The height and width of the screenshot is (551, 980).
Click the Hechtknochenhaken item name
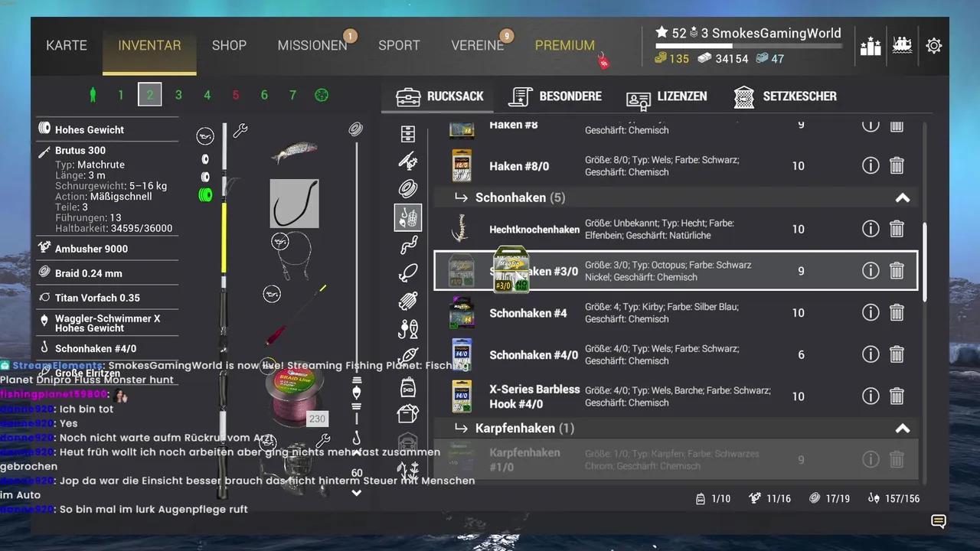coord(534,230)
